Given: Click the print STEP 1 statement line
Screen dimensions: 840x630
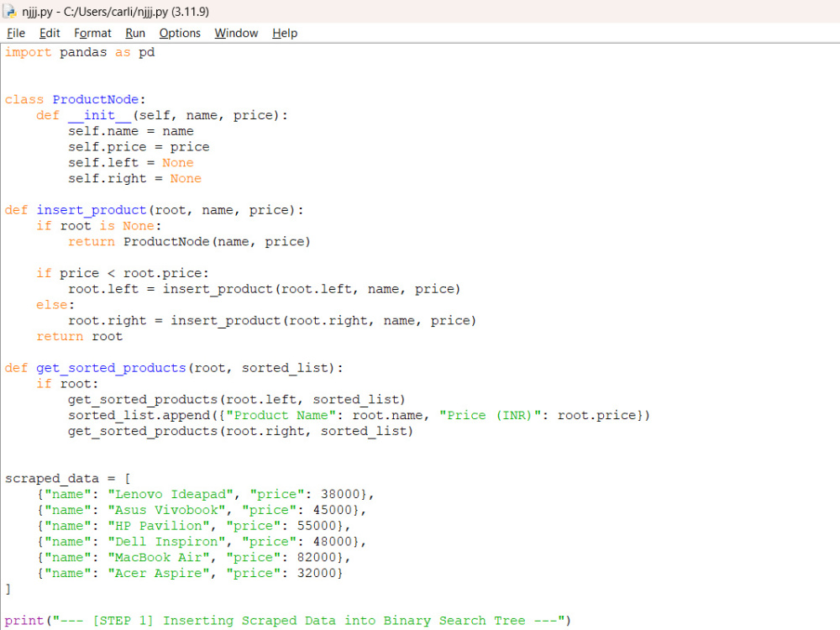Looking at the screenshot, I should (288, 621).
